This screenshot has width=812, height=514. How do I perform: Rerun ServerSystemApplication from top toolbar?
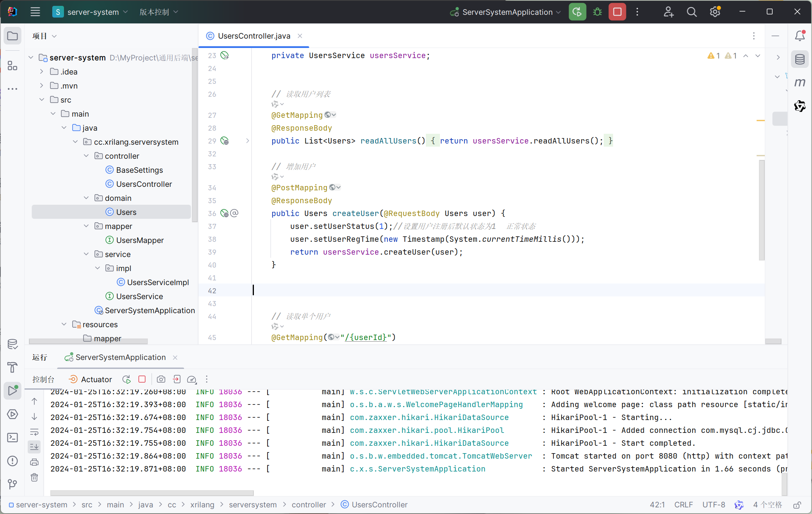577,12
